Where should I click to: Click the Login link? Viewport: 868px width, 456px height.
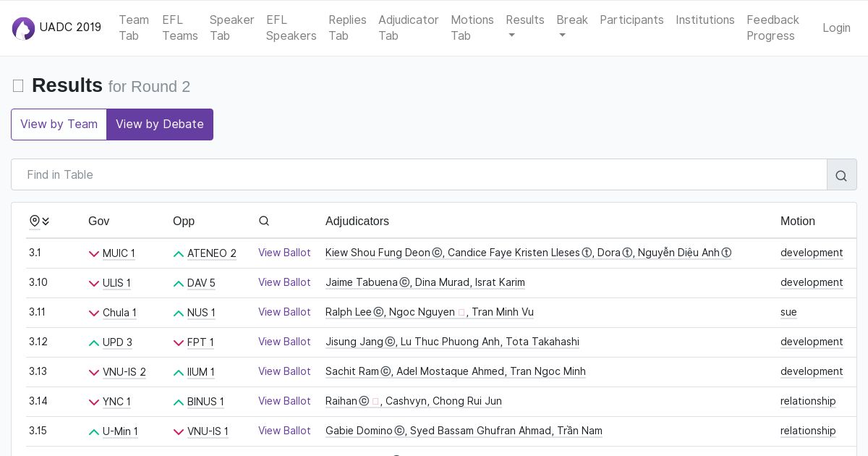[836, 28]
